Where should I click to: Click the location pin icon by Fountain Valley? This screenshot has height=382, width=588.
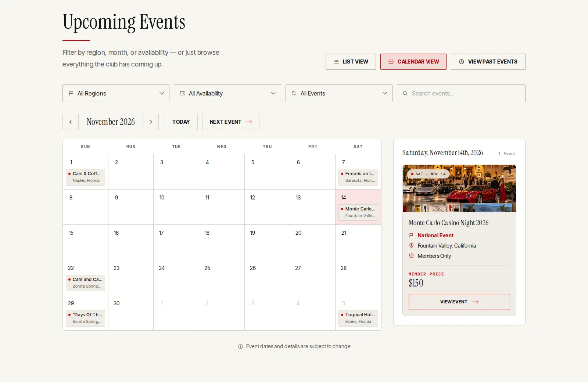pyautogui.click(x=411, y=246)
